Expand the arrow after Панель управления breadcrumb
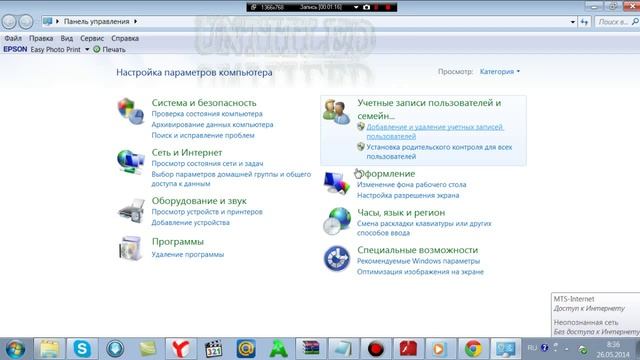This screenshot has height=360, width=640. tap(135, 21)
